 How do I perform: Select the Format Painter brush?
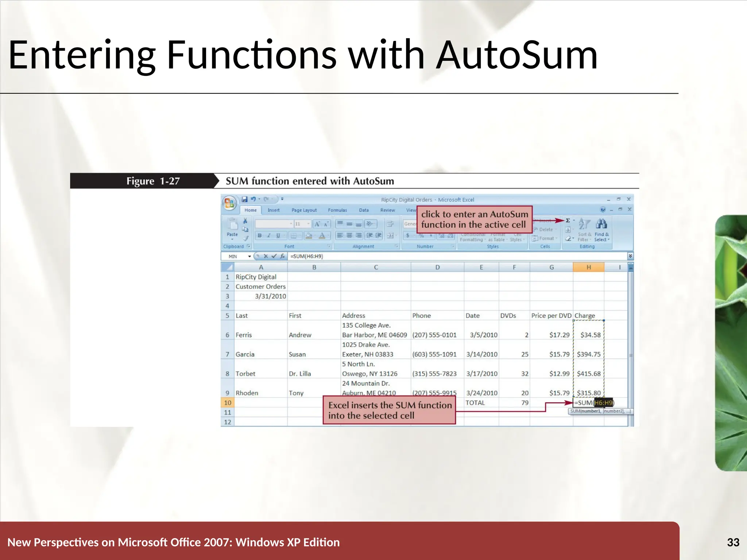(246, 238)
